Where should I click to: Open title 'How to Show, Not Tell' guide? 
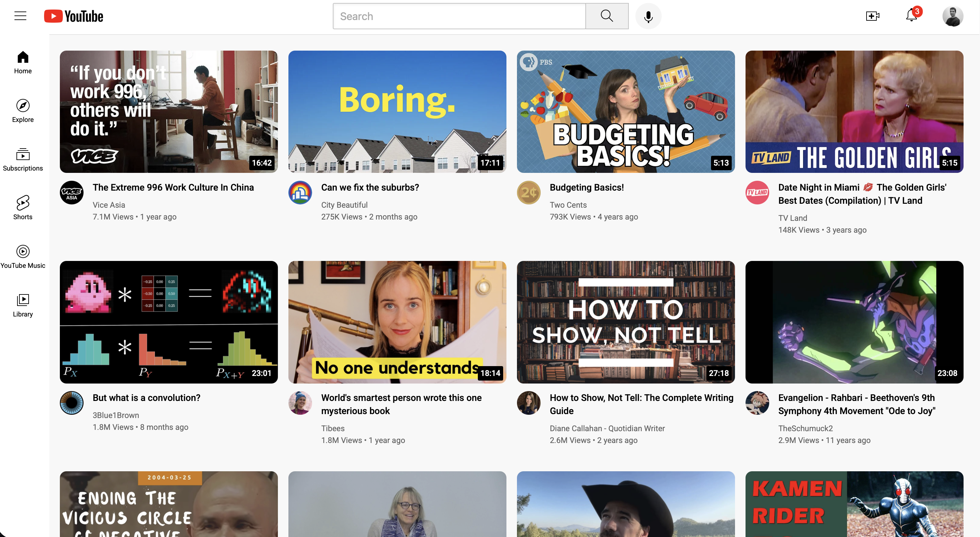(641, 404)
